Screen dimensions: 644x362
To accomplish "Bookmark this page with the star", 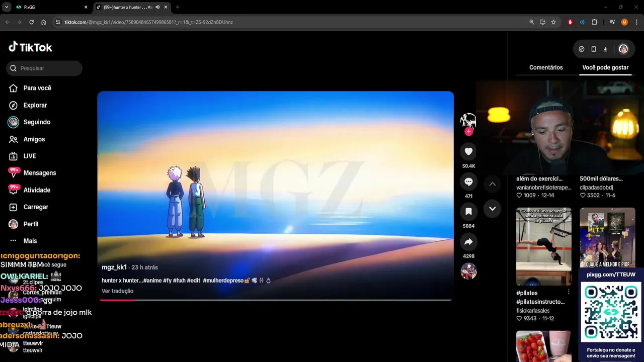I will [x=553, y=22].
